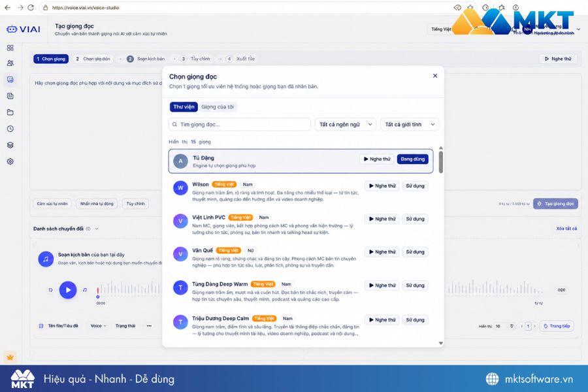Change the Hiển thị 10 rows-per-page stepper
The image size is (588, 392).
pyautogui.click(x=512, y=327)
